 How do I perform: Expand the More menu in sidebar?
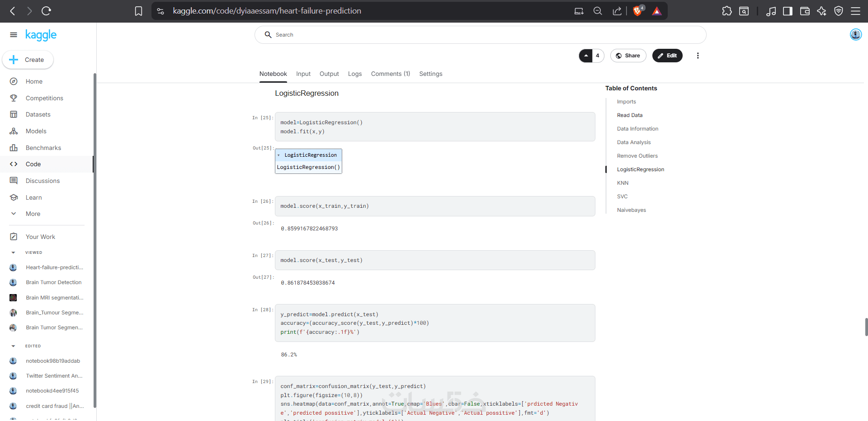pyautogui.click(x=14, y=214)
